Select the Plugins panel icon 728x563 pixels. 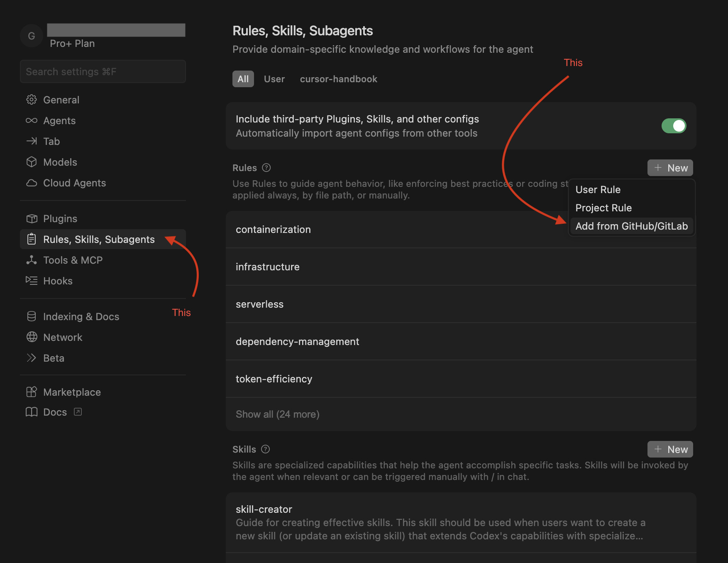32,218
